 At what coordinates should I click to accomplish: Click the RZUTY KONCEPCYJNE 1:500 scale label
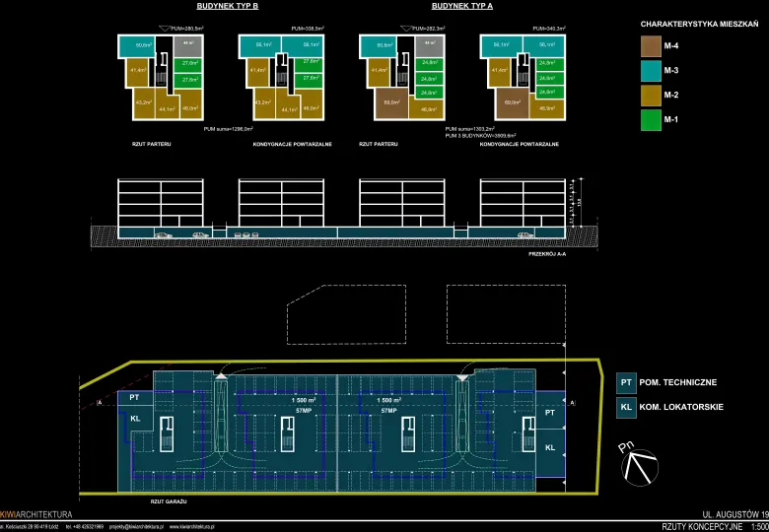tap(715, 527)
